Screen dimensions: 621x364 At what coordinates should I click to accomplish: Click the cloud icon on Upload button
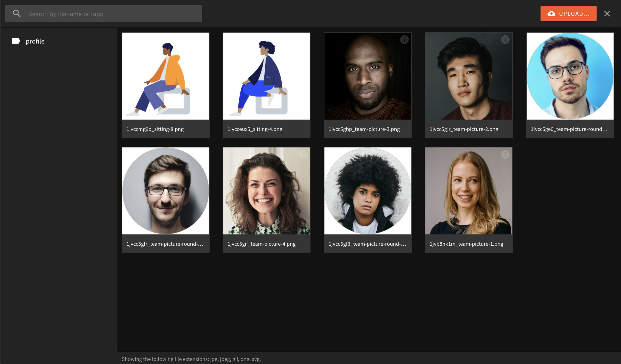coord(551,14)
